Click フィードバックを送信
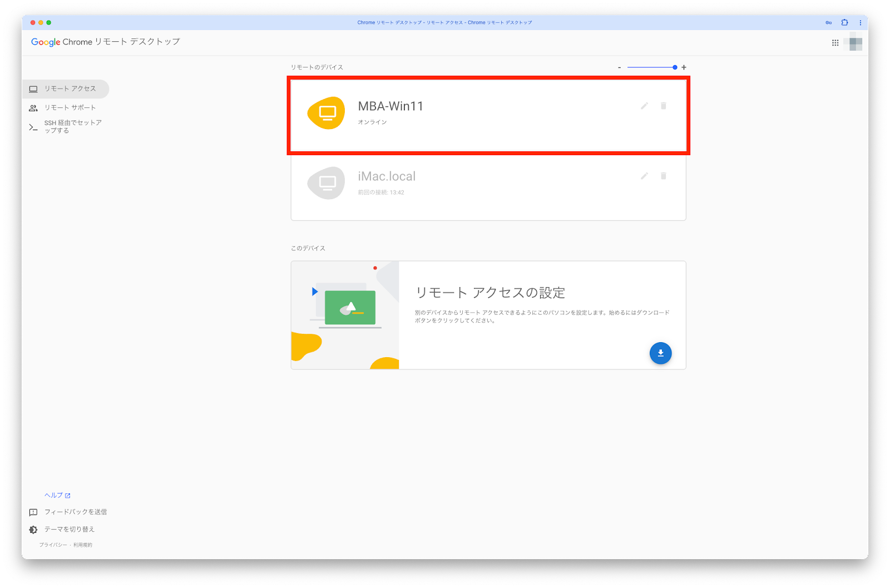Image resolution: width=890 pixels, height=588 pixels. [76, 512]
